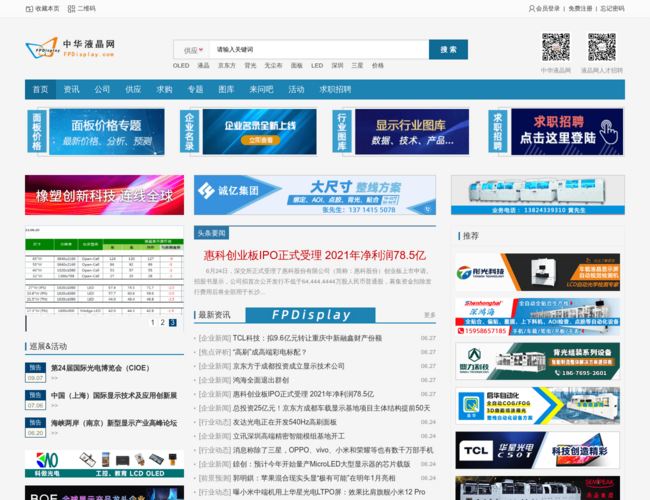Open the 液晶网人才招聘 QR code image
Image resolution: width=650 pixels, height=500 pixels.
(x=601, y=47)
